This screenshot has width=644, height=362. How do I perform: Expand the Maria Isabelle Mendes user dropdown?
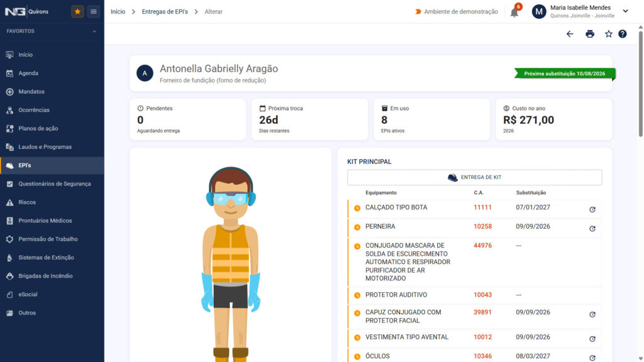click(625, 11)
